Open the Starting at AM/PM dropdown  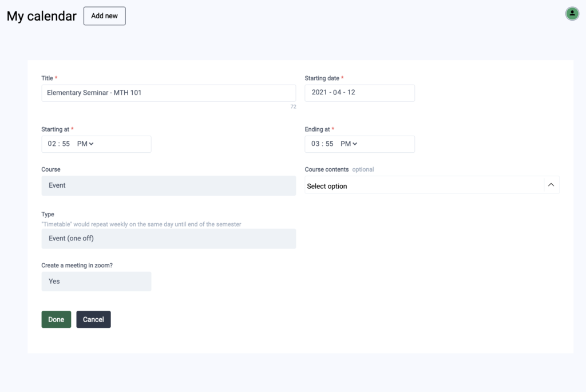[85, 144]
